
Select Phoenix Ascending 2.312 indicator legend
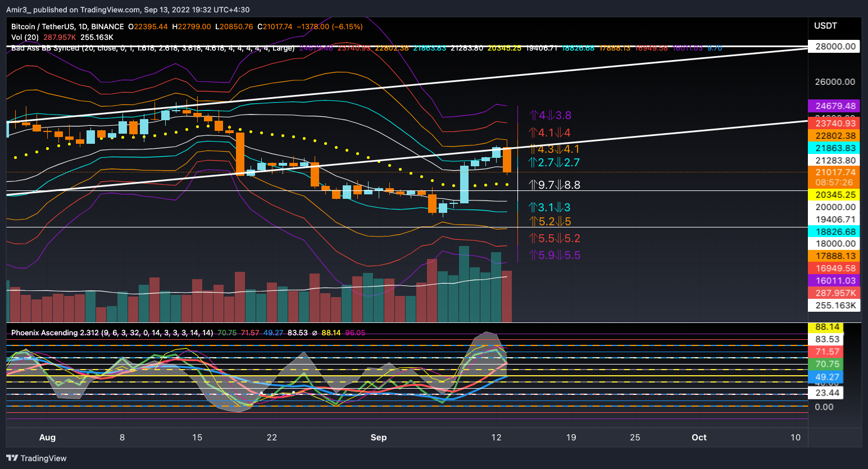(x=112, y=333)
